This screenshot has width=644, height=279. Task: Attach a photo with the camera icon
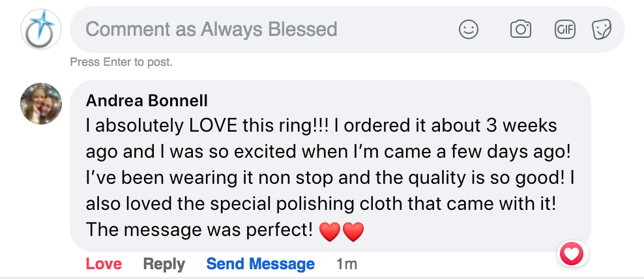click(x=520, y=29)
